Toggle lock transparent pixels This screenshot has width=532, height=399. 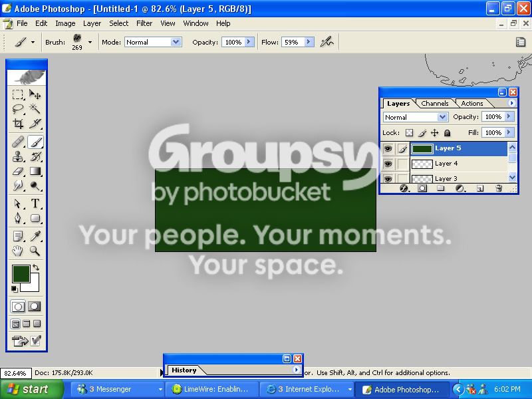click(409, 132)
